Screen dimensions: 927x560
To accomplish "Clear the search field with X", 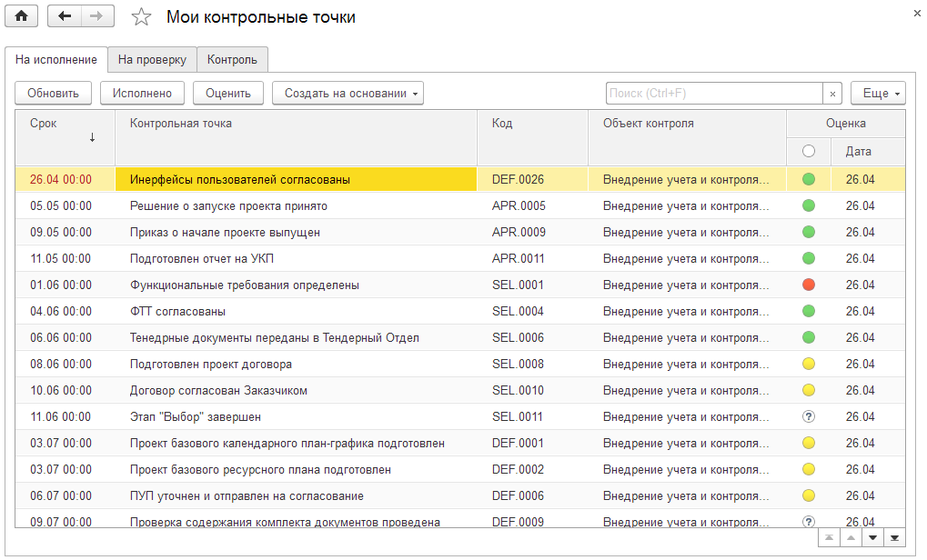I will 832,93.
